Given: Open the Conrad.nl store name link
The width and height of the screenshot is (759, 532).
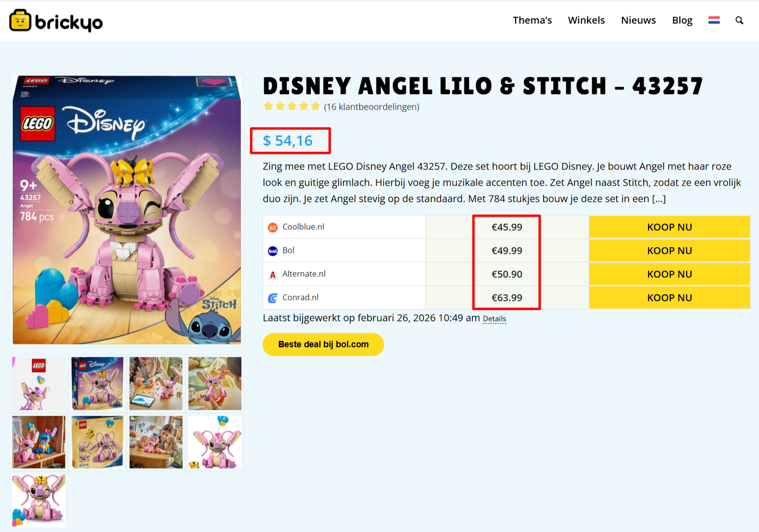Looking at the screenshot, I should pyautogui.click(x=300, y=297).
